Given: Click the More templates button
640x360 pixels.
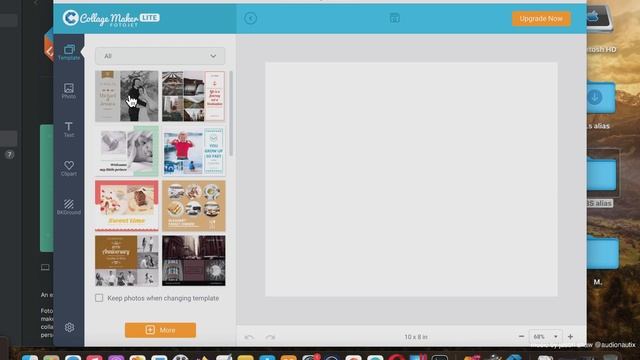Looking at the screenshot, I should (x=160, y=330).
